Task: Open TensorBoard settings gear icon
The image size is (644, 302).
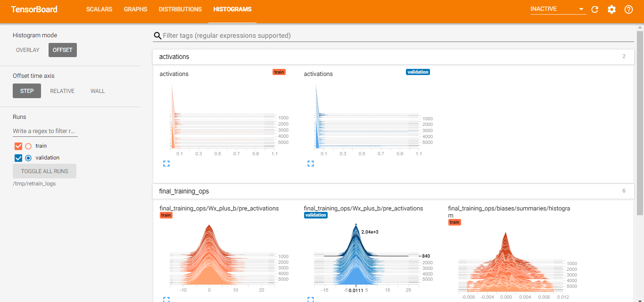Action: pos(611,9)
